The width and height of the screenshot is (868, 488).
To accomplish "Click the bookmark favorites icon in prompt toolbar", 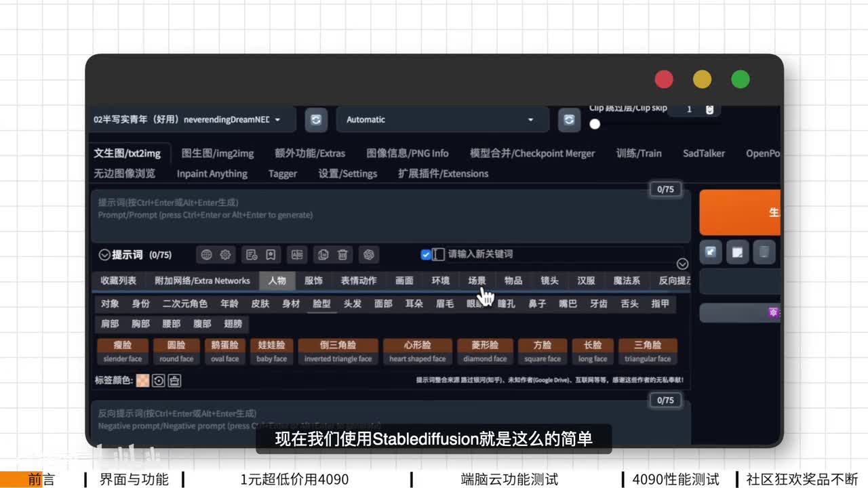I will pyautogui.click(x=271, y=255).
